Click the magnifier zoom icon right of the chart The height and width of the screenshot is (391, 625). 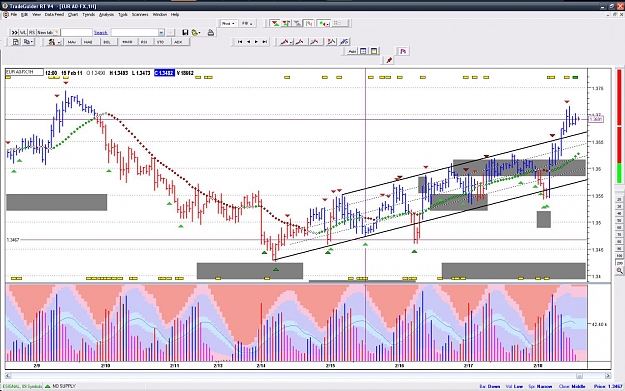click(x=619, y=271)
